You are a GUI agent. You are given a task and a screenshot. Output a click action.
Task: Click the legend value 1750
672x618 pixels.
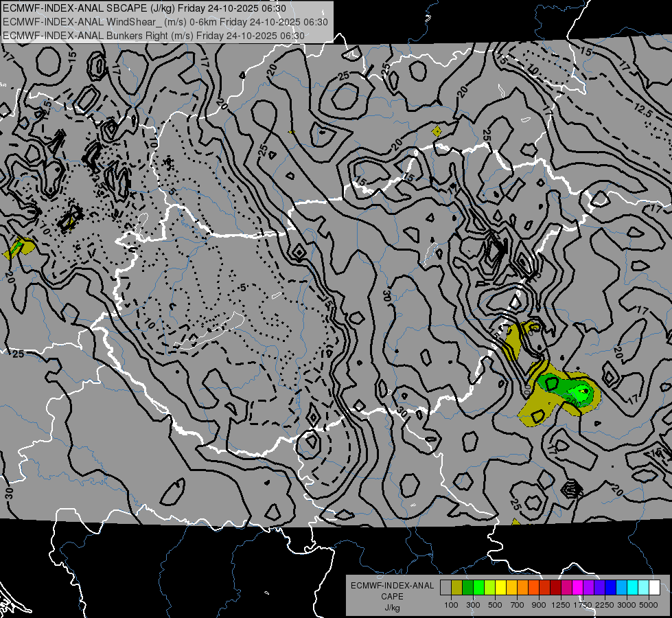583,605
